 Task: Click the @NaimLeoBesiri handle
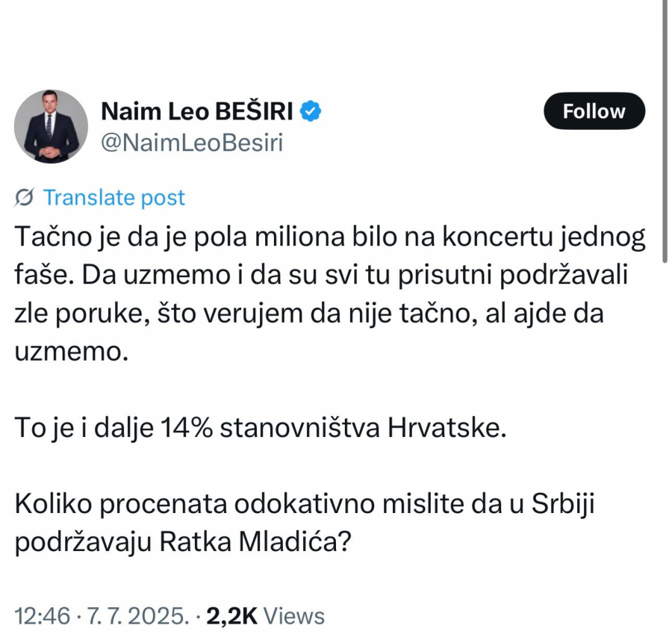192,142
